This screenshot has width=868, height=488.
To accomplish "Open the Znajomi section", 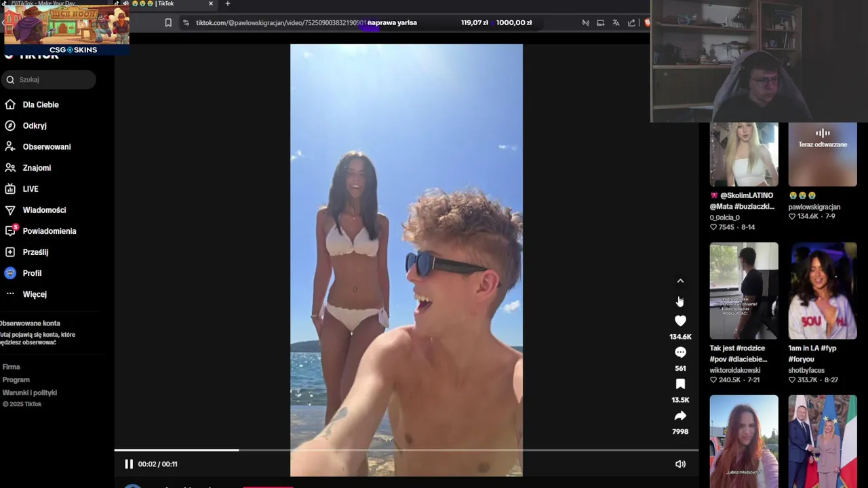I will click(37, 167).
